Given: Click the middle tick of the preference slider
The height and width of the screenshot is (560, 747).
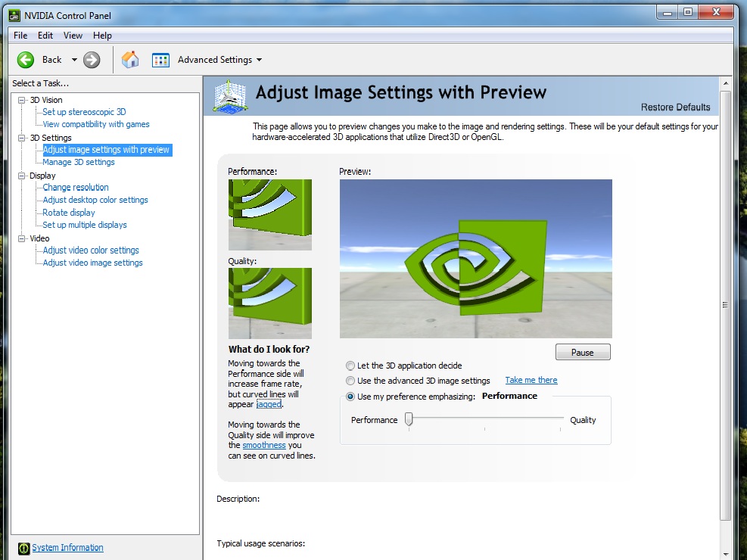Looking at the screenshot, I should click(484, 428).
